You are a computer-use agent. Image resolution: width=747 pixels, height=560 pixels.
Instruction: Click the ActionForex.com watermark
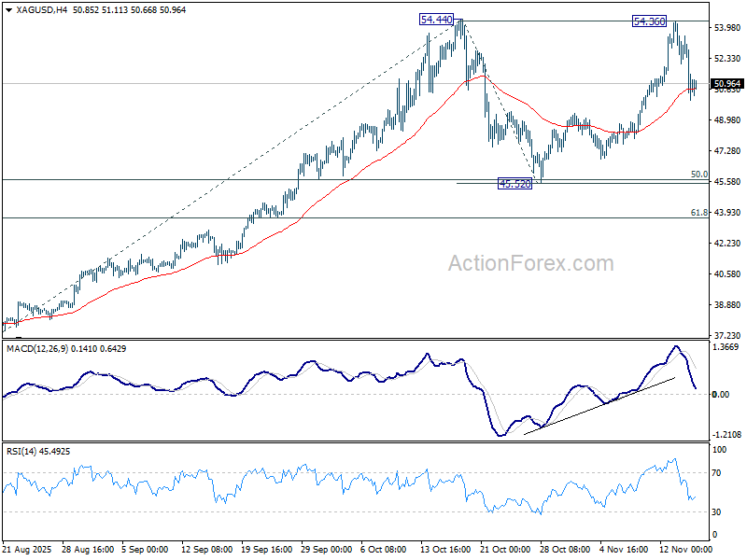pyautogui.click(x=530, y=263)
